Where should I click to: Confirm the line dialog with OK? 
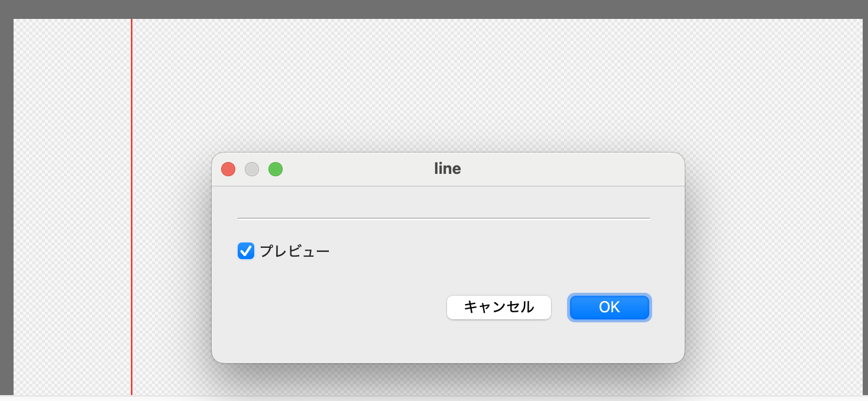coord(609,308)
